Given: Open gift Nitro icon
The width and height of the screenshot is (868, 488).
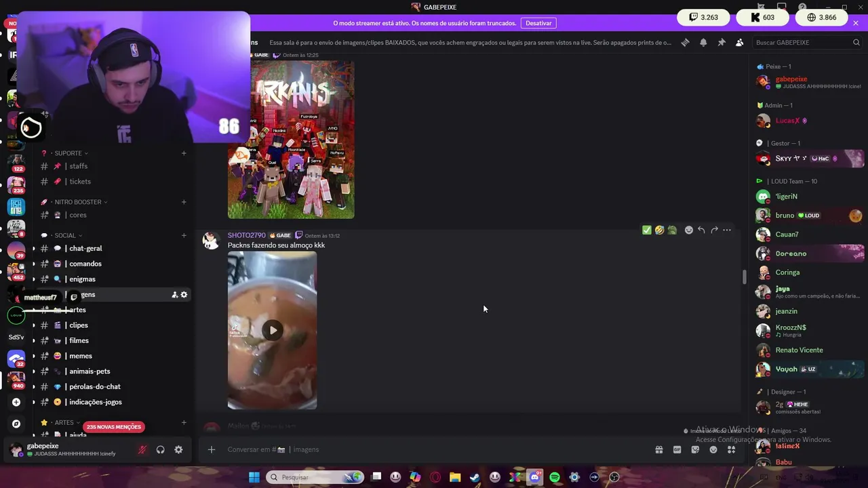Looking at the screenshot, I should point(658,449).
